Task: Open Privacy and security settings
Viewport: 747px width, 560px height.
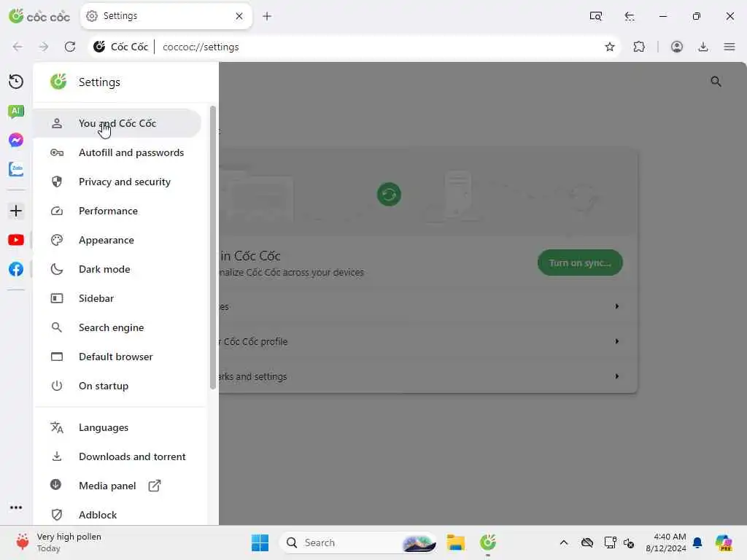Action: coord(117,182)
